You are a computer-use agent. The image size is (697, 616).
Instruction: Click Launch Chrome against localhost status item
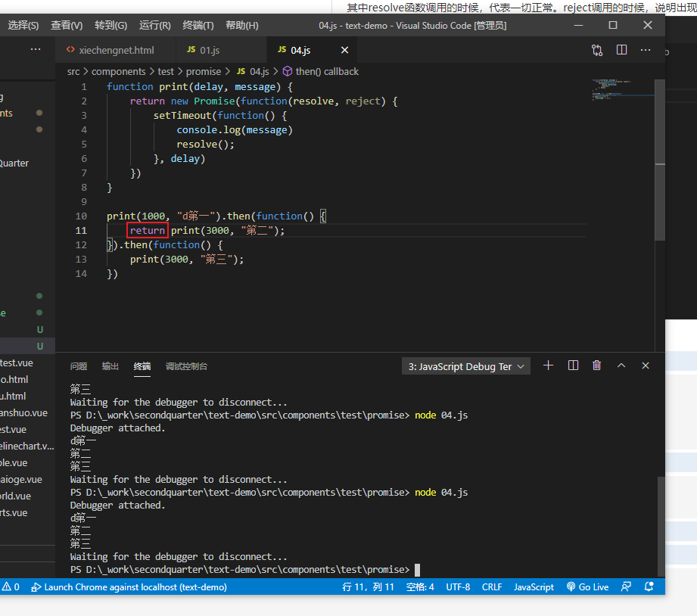click(x=129, y=586)
